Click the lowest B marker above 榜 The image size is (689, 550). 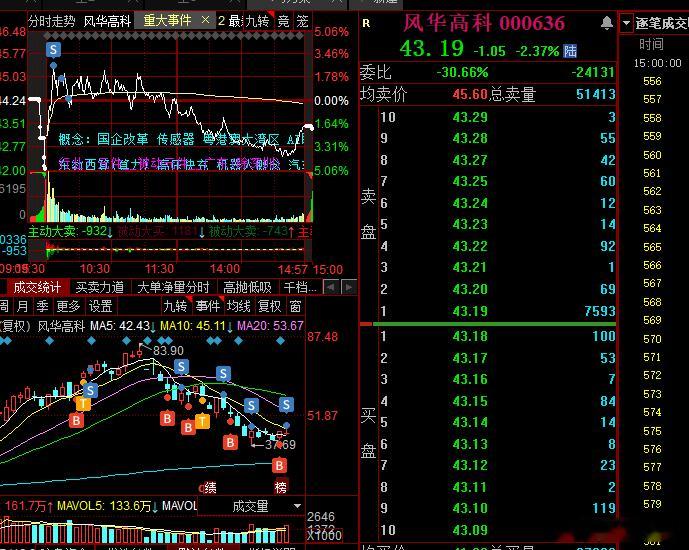(279, 465)
